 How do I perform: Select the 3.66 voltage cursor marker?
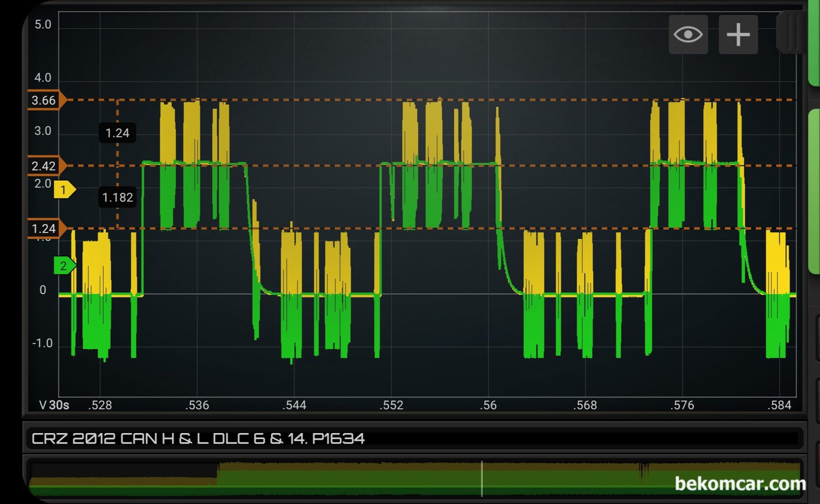pos(45,100)
